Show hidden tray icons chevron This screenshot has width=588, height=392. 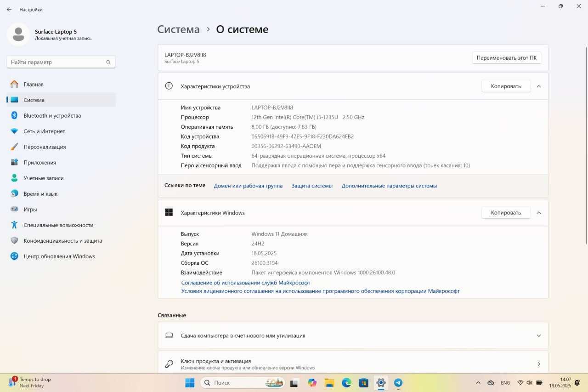point(478,382)
